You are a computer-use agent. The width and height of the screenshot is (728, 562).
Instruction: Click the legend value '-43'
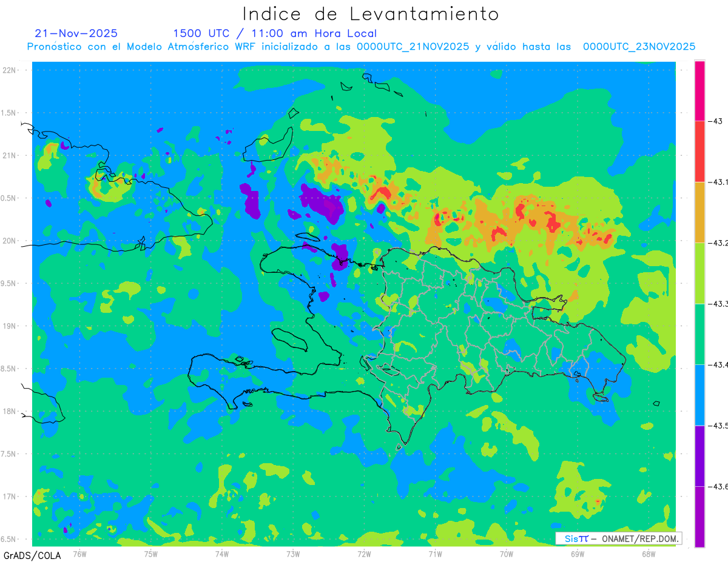point(715,121)
